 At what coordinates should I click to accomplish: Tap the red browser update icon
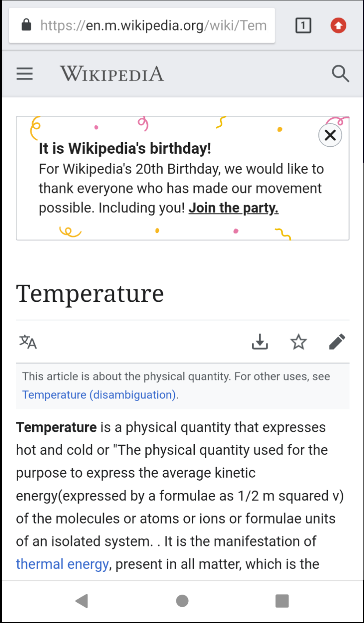[339, 26]
